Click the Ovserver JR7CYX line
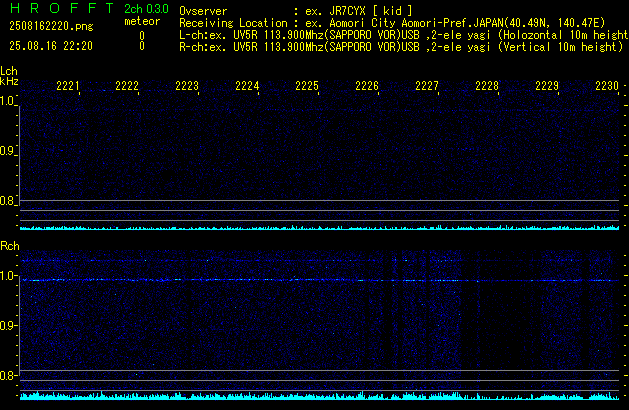This screenshot has height=410, width=629. tap(296, 11)
